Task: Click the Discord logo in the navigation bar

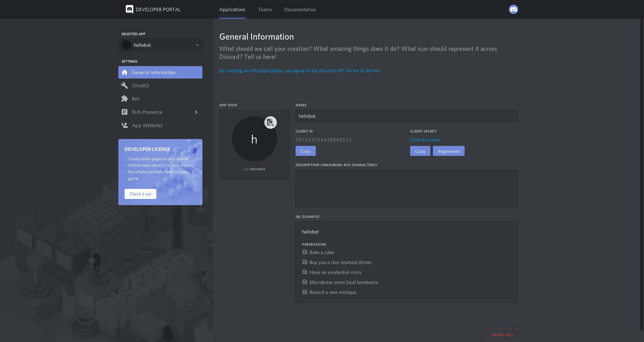Action: tap(129, 9)
